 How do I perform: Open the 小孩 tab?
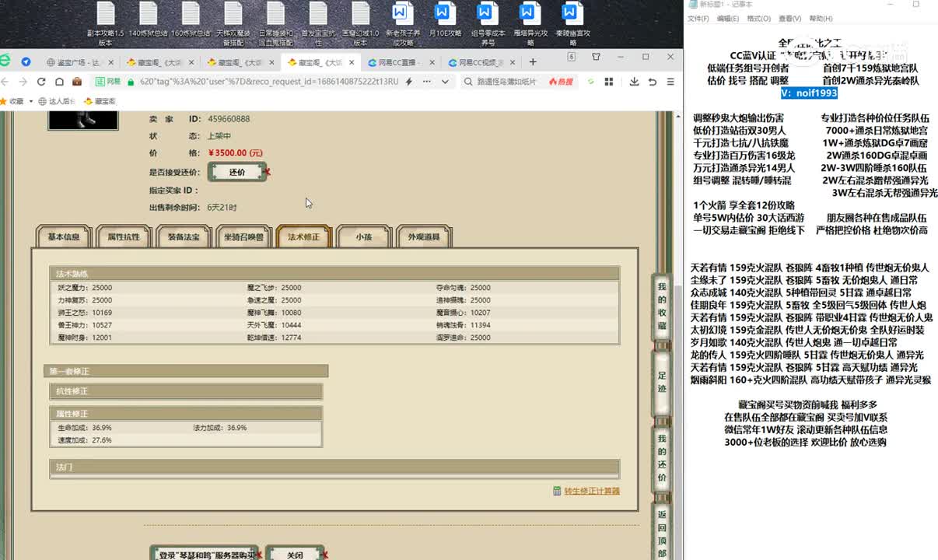(x=363, y=236)
